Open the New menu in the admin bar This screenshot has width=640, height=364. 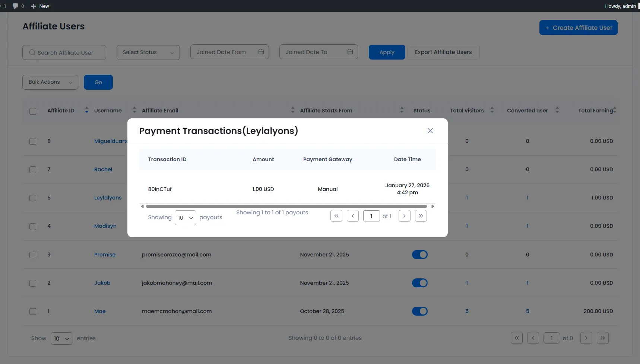click(x=39, y=6)
